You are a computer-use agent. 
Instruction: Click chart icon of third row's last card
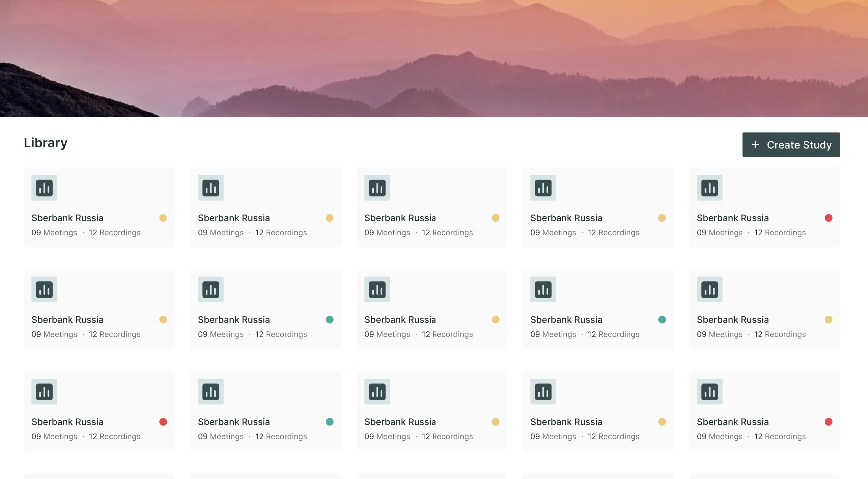coord(709,392)
